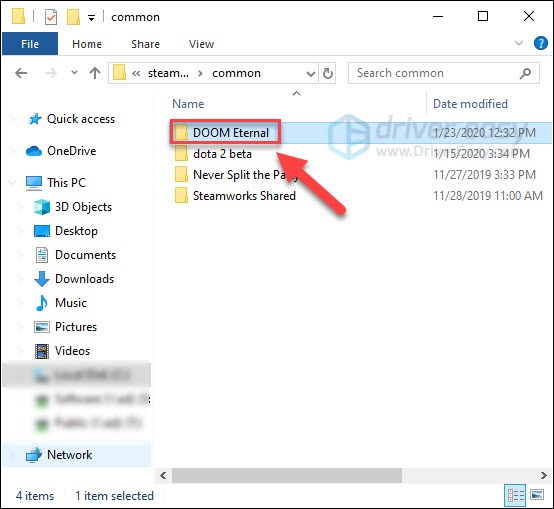
Task: Click the title bar folder icon
Action: point(18,17)
